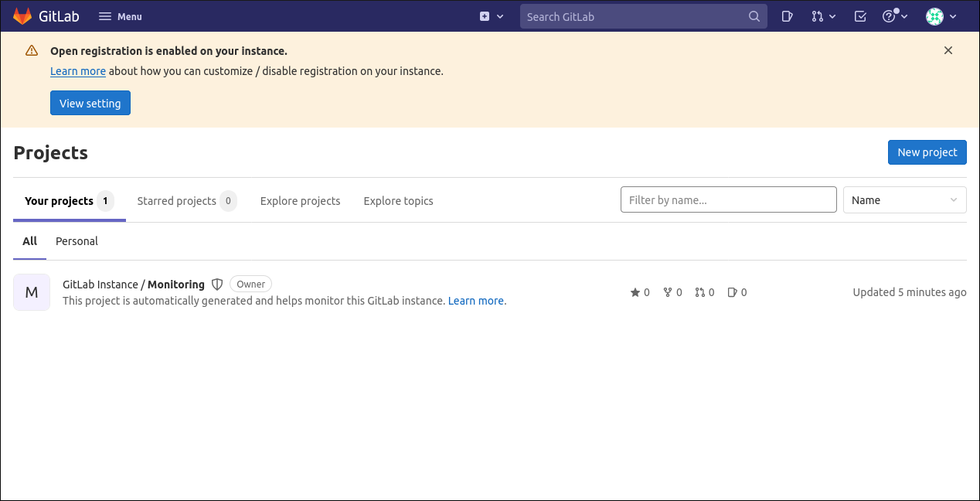Open the issues count for Monitoring project
980x501 pixels.
pos(737,292)
